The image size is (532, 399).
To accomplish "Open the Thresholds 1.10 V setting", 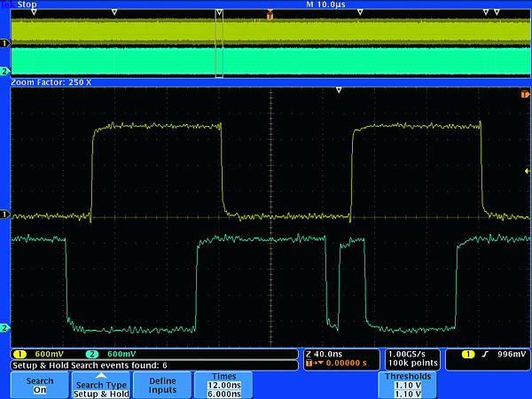I will (409, 386).
